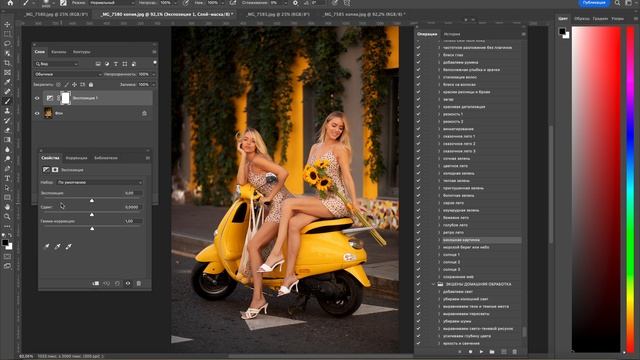
Task: Toggle adjustment visibility eye in Properties panel
Action: [x=128, y=283]
